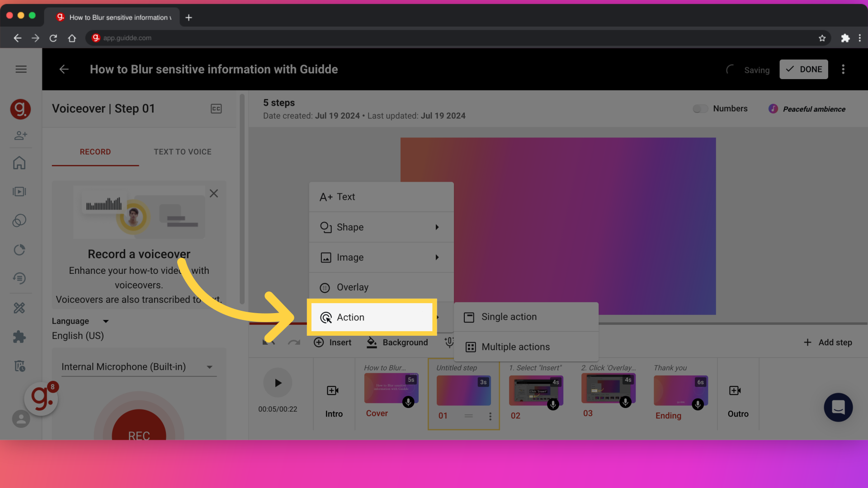Switch to TEXT TO VOICE tab

(x=183, y=151)
